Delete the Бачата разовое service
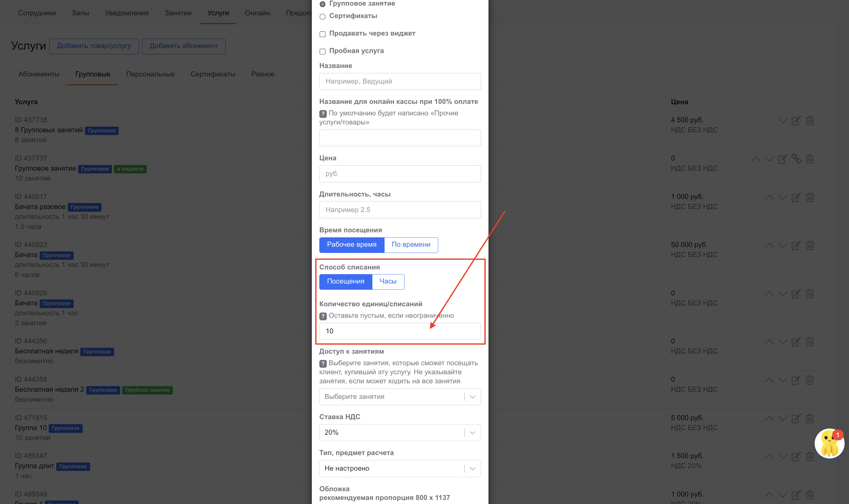This screenshot has height=504, width=849. 810,197
